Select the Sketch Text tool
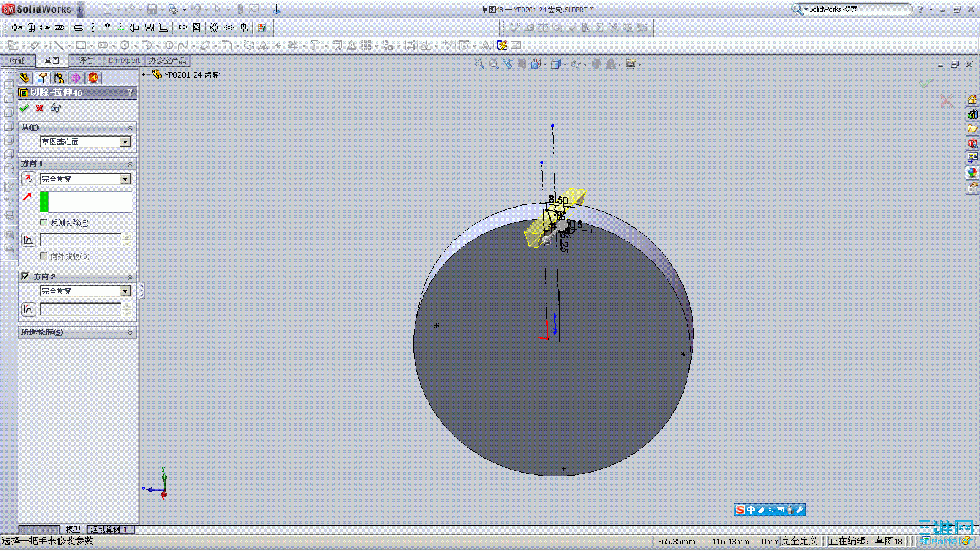980x551 pixels. (x=263, y=45)
